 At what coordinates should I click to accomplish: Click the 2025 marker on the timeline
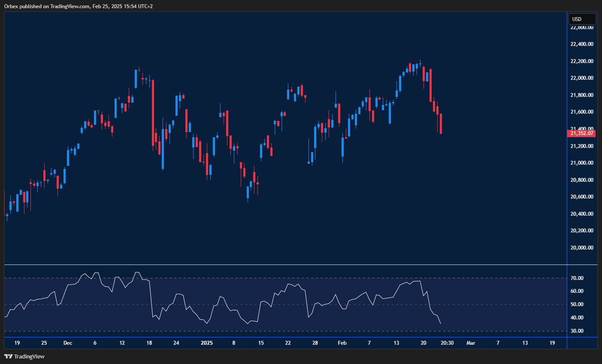click(x=206, y=343)
